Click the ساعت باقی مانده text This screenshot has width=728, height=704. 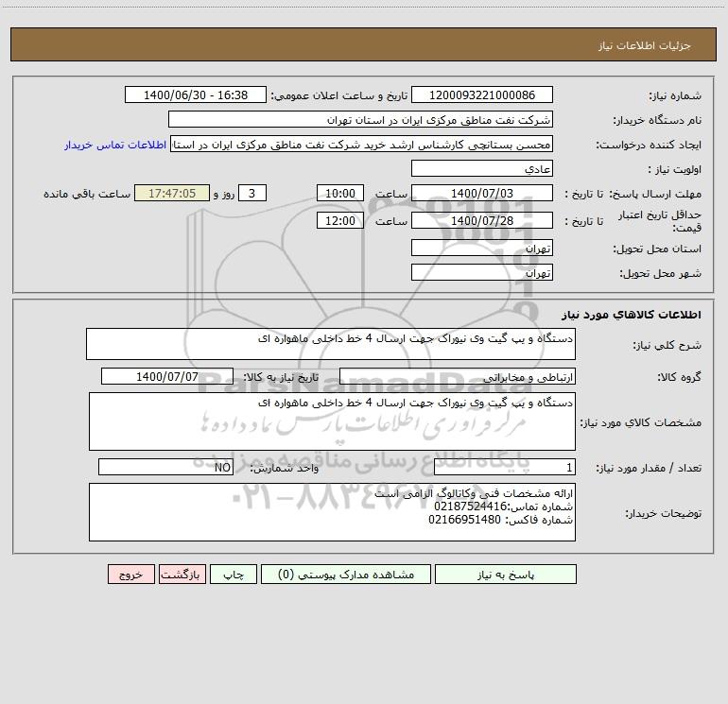pos(87,194)
